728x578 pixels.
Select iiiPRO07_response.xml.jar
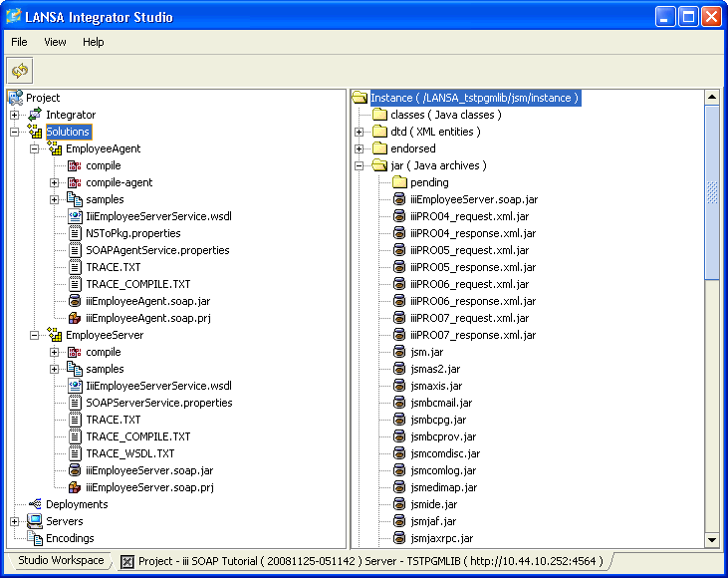[x=473, y=335]
